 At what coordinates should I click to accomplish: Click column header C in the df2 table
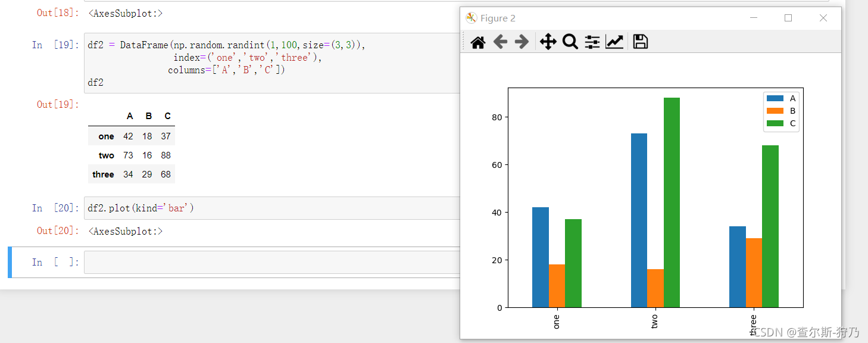tap(168, 116)
